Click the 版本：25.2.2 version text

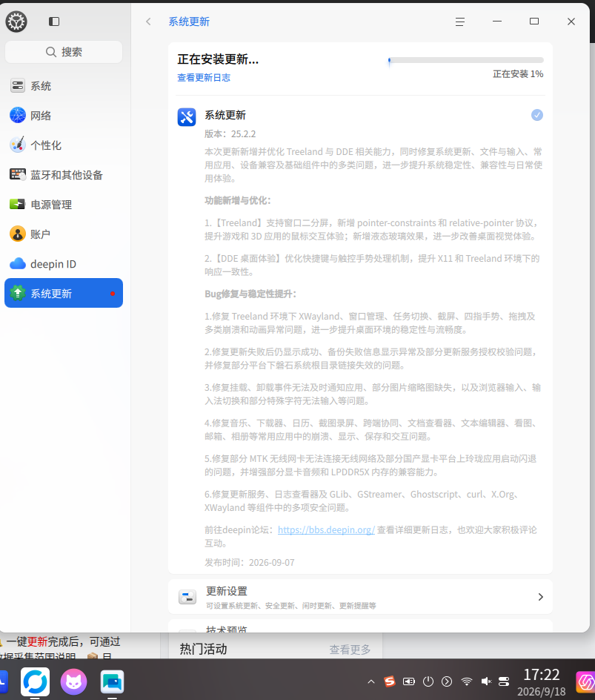tap(230, 134)
